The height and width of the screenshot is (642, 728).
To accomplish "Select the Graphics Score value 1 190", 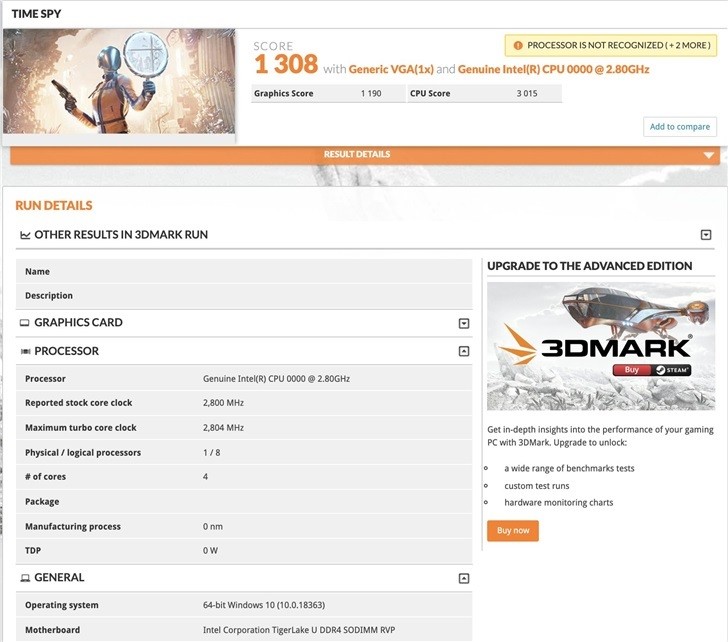I will click(371, 93).
